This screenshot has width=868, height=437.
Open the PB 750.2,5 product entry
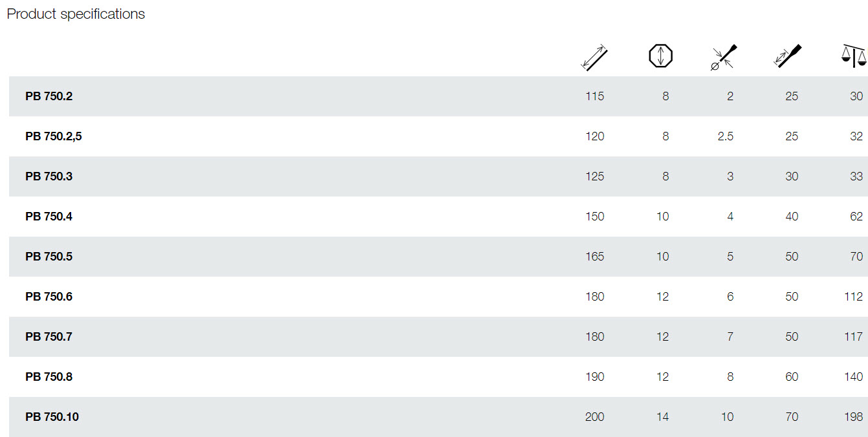pos(54,136)
